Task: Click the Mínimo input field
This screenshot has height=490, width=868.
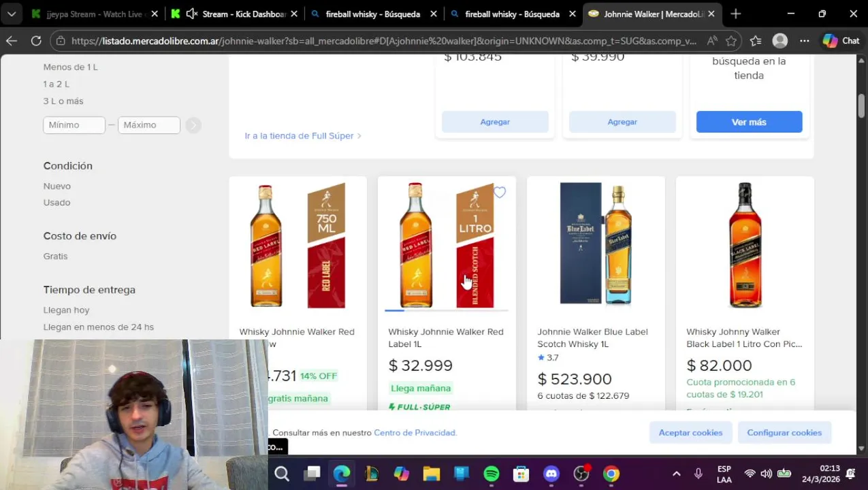Action: click(74, 125)
